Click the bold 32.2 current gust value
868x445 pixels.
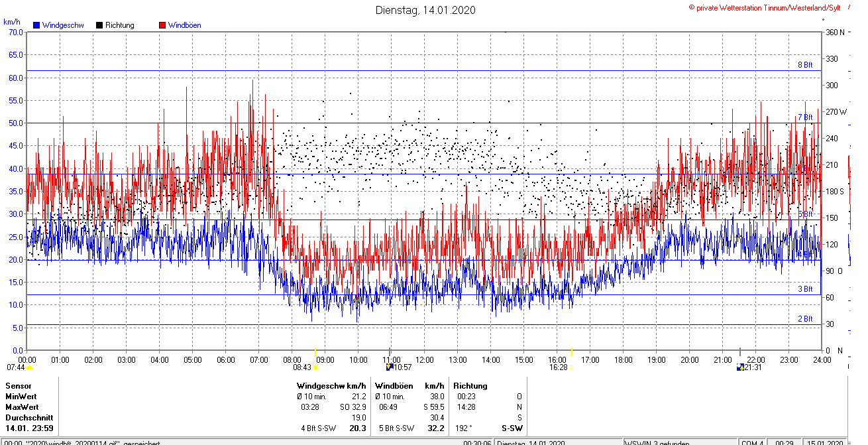435,428
